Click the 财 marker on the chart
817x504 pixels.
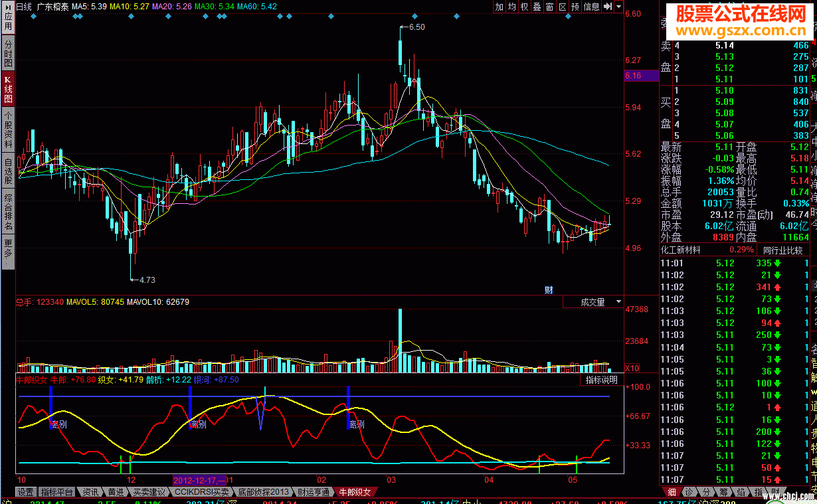(x=549, y=290)
